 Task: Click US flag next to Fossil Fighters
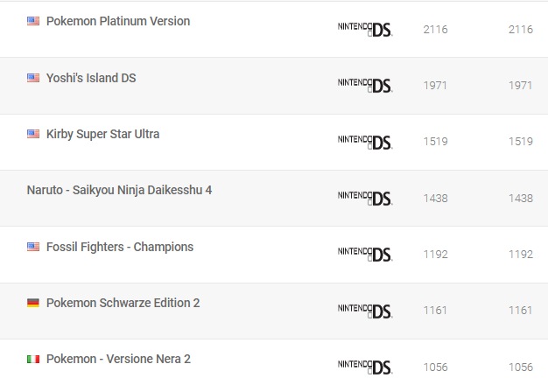click(x=33, y=247)
